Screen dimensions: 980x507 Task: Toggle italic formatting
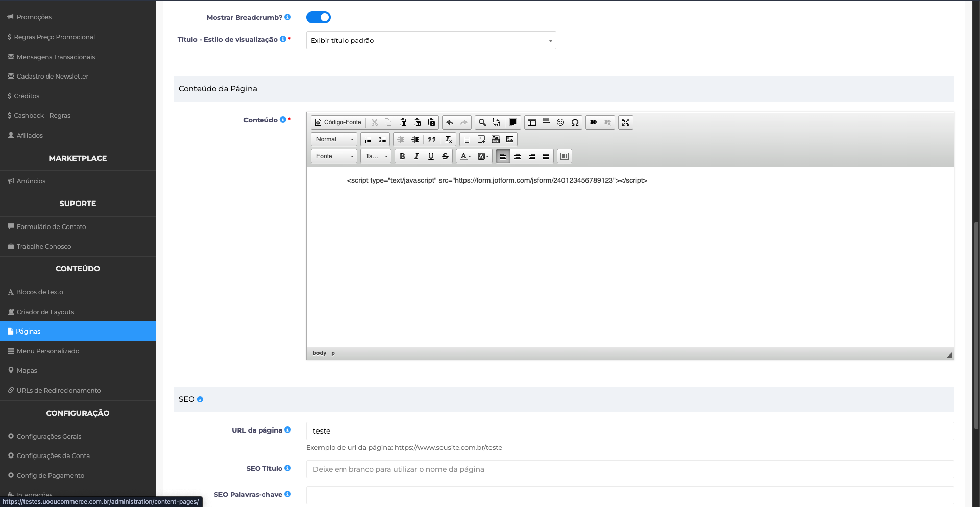pyautogui.click(x=416, y=156)
